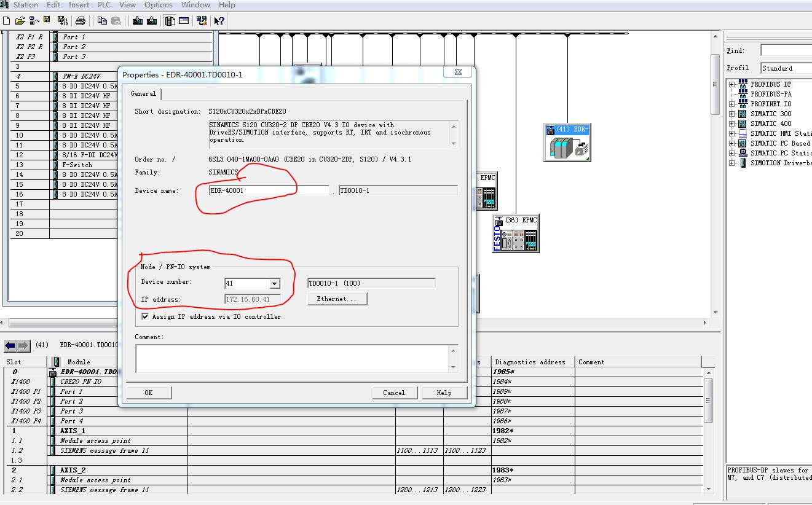Open the Profil Standard dropdown

786,68
